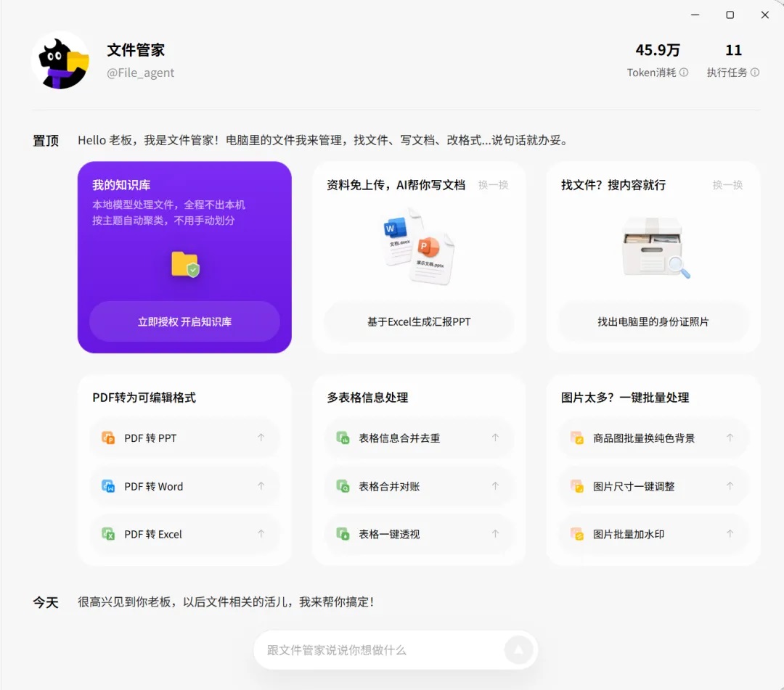Click 找出电脑里的身份证照片 suggestion

(x=653, y=321)
